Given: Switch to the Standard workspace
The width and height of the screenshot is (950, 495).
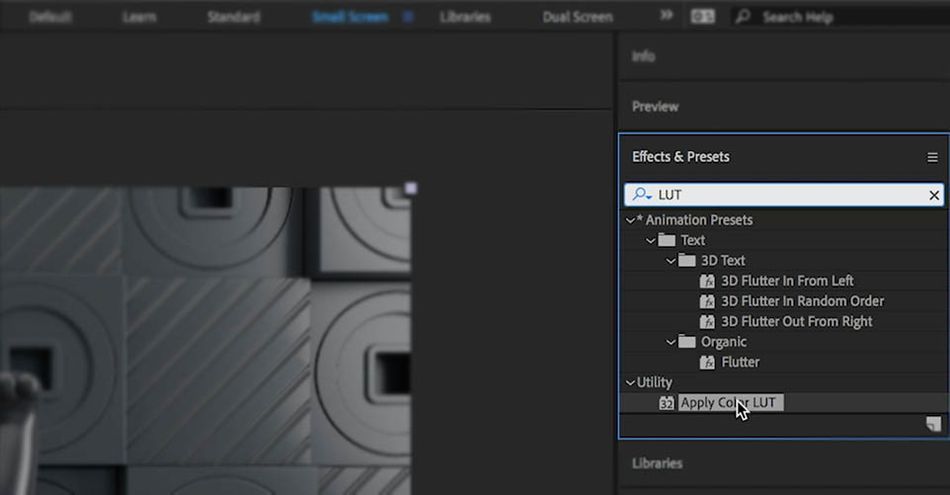Looking at the screenshot, I should [233, 17].
